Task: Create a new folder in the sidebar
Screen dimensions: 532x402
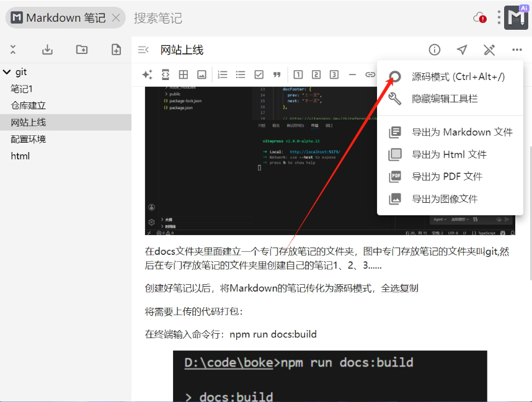Action: tap(81, 49)
